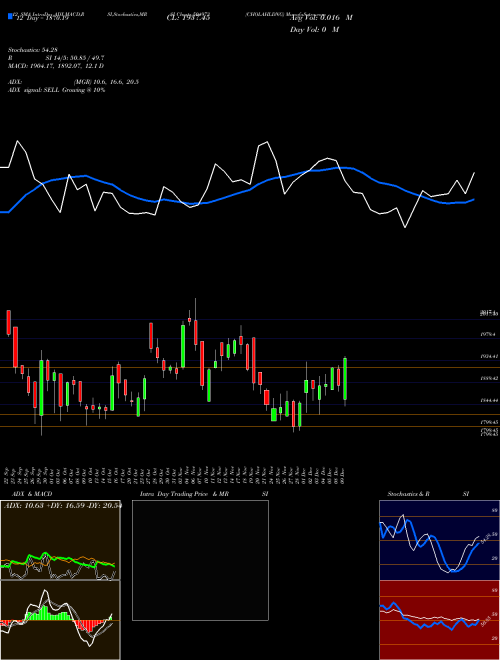Click the ADX & MACD panel title
Screen dimensions: 500x660
32,494
